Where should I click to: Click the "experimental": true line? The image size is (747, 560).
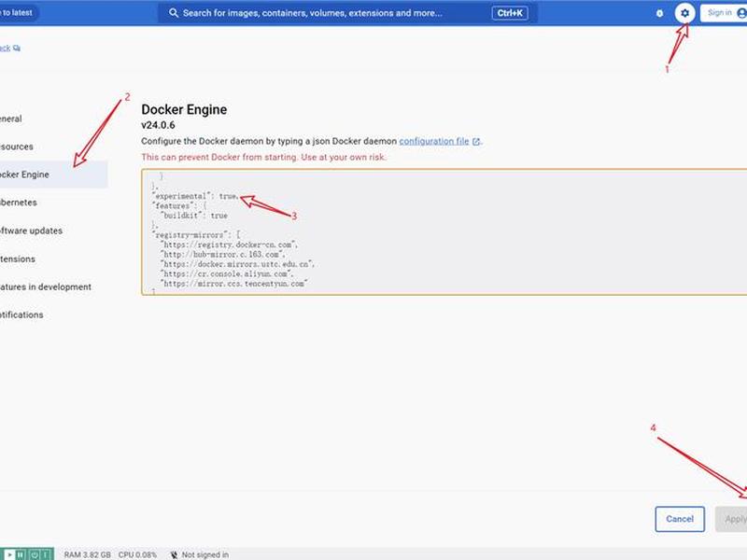195,196
